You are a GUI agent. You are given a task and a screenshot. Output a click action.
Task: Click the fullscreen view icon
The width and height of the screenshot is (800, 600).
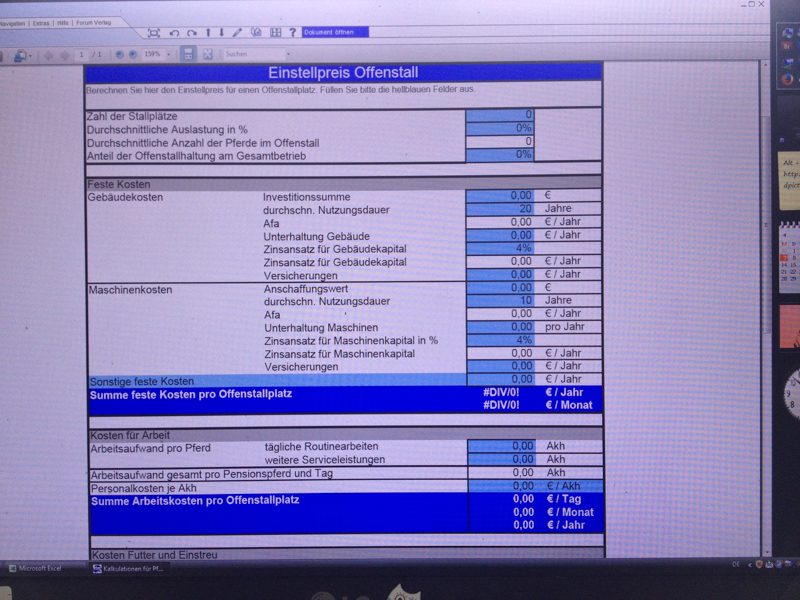point(153,33)
